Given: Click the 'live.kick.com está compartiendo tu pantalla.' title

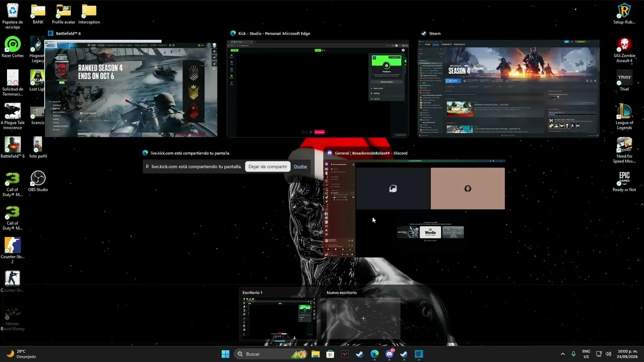Looking at the screenshot, I should coord(191,153).
